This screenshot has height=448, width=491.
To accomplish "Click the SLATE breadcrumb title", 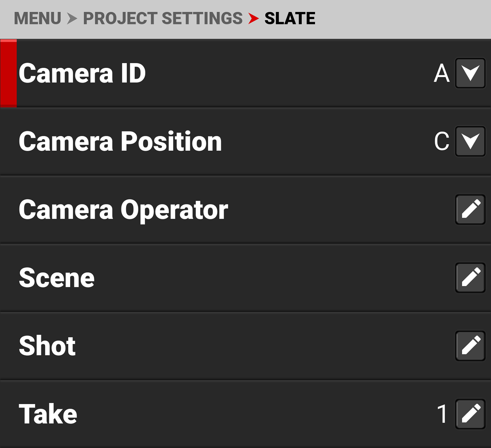I will 290,18.
